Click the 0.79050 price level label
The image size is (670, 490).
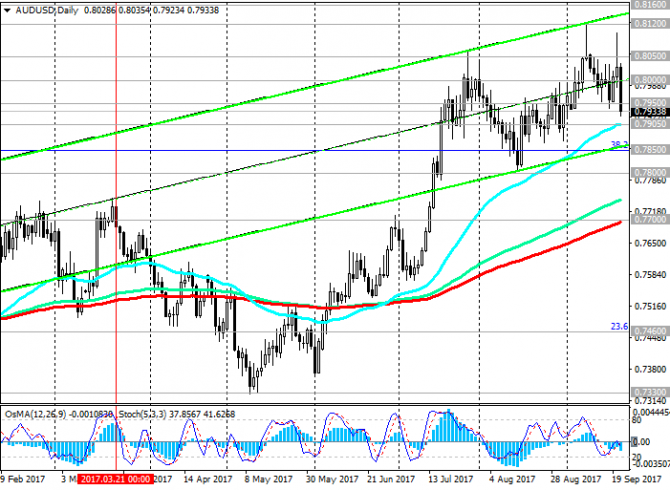click(x=650, y=124)
